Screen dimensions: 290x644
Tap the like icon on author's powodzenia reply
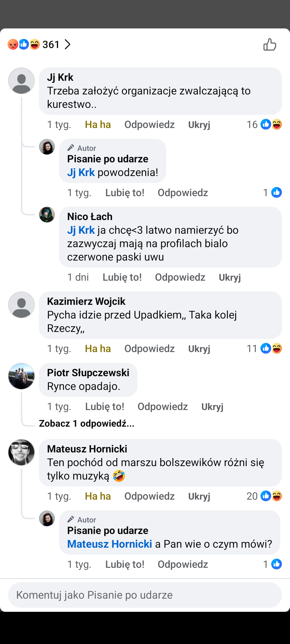[276, 192]
